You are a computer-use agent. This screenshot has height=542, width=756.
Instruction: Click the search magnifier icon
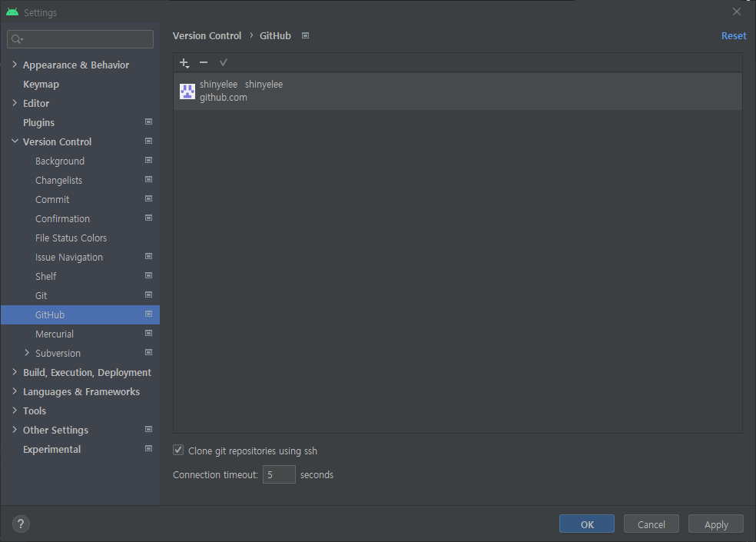(17, 39)
